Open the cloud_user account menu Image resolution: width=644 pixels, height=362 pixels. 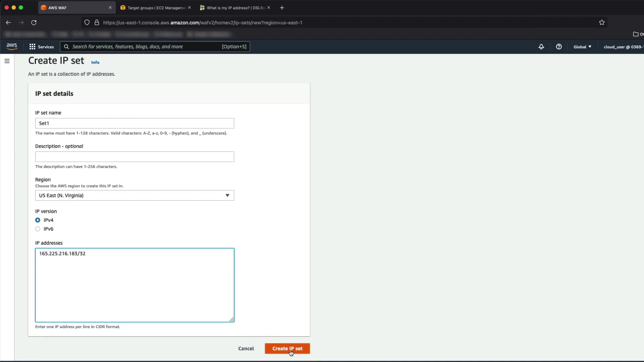coord(623,47)
